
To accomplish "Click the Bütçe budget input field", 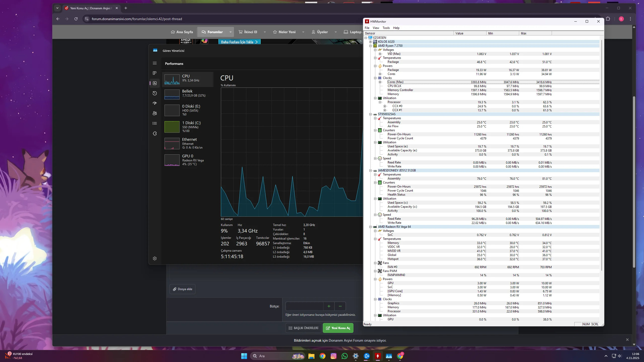I will [x=304, y=306].
